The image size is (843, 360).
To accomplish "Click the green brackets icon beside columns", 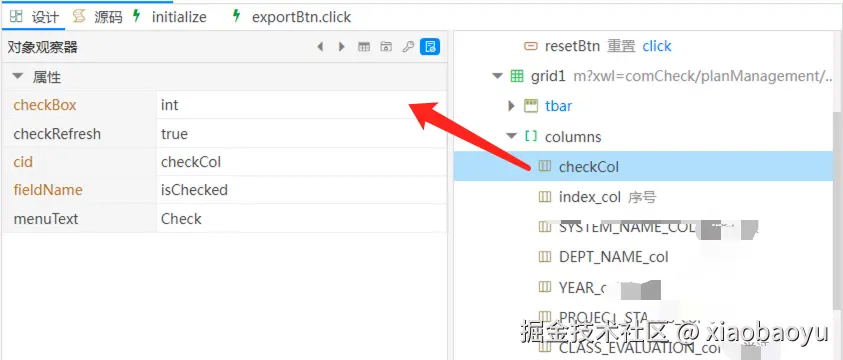I will [531, 136].
